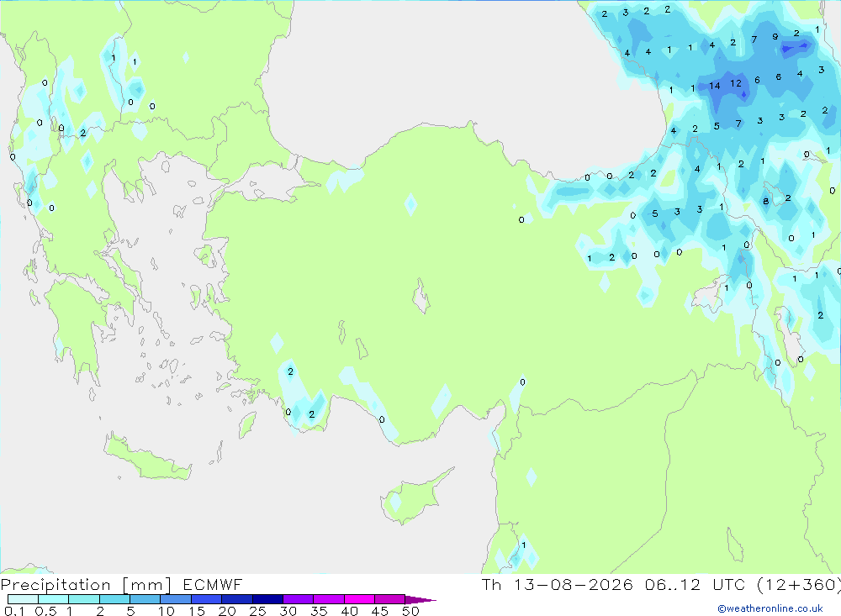This screenshot has width=841, height=616.
Task: Click the 20–25 mm dark blue swatch
Action: coord(236,599)
